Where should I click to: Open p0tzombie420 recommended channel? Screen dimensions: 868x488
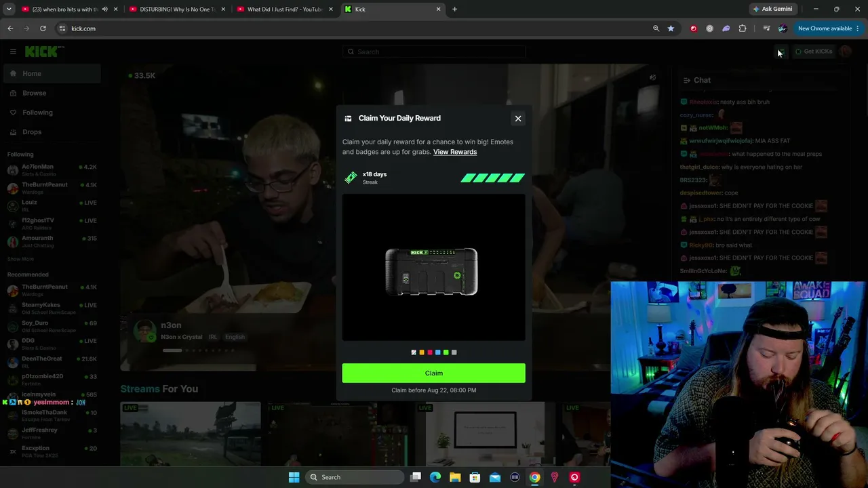(52, 379)
